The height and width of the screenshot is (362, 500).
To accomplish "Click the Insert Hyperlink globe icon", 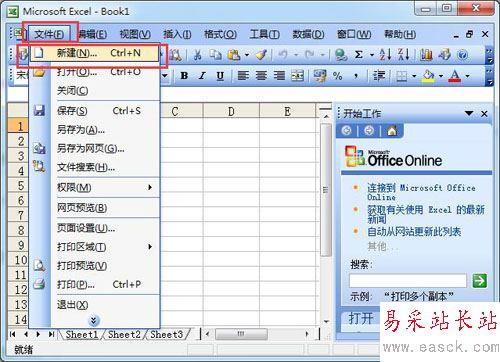I will point(341,55).
